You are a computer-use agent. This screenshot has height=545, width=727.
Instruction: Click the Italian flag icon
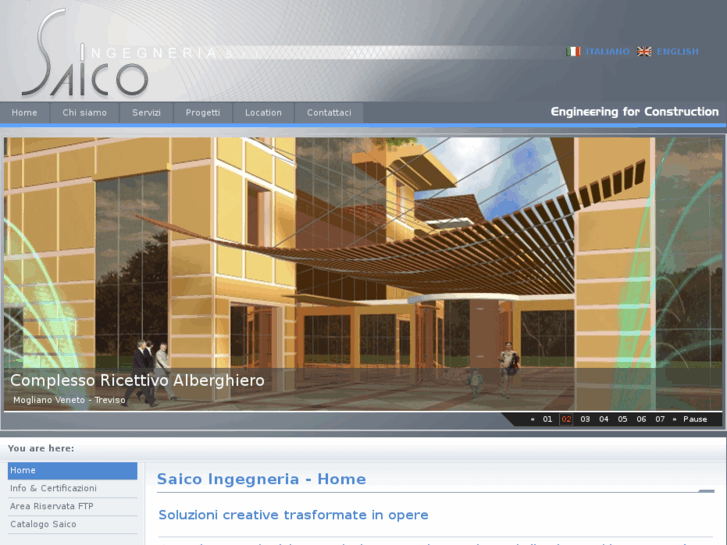pyautogui.click(x=573, y=51)
